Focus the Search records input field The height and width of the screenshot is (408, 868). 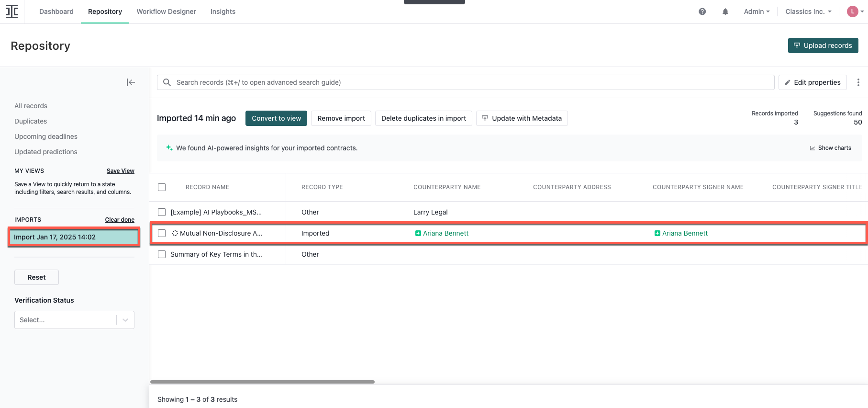tap(466, 82)
